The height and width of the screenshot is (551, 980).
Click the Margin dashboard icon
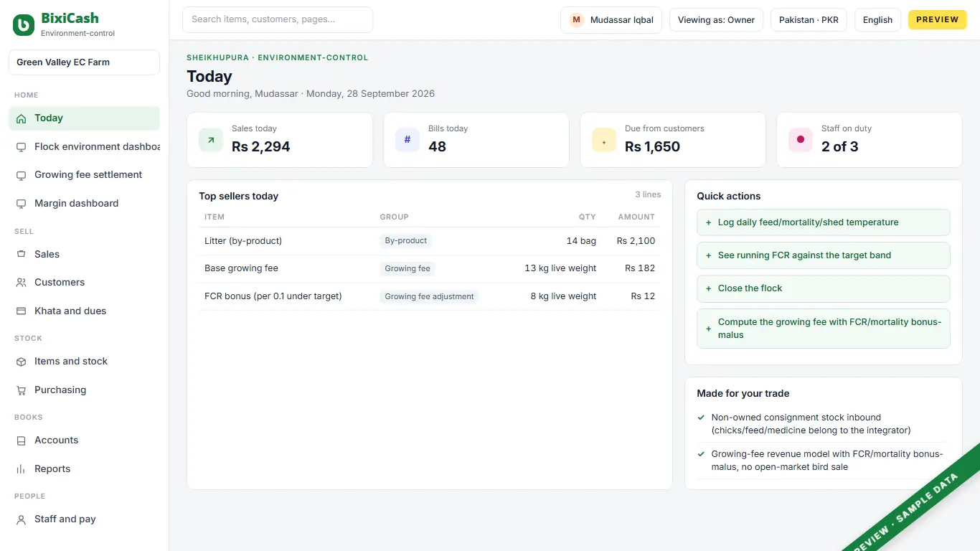pos(21,204)
